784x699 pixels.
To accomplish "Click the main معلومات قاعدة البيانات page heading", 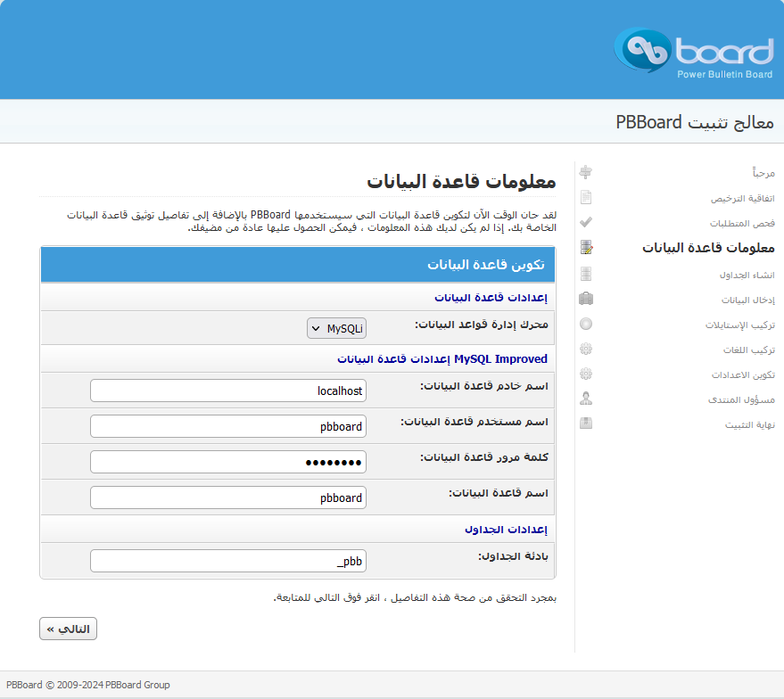I will [x=461, y=181].
